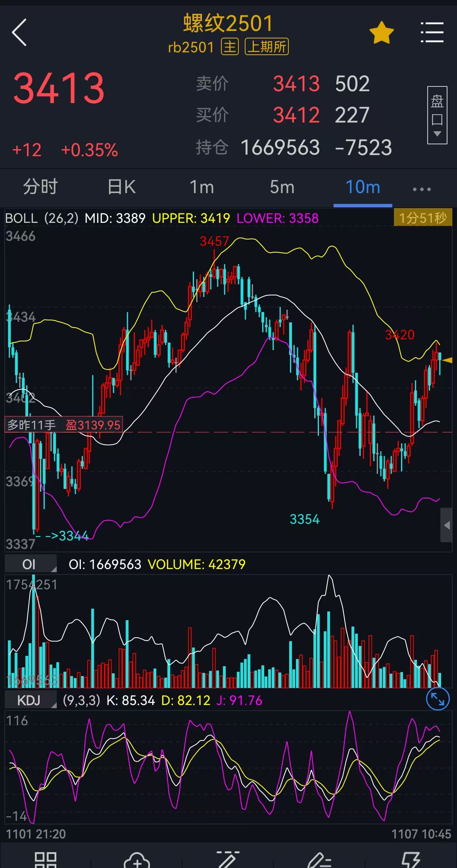Switch to the 日K tab
457x868 pixels.
coord(121,187)
